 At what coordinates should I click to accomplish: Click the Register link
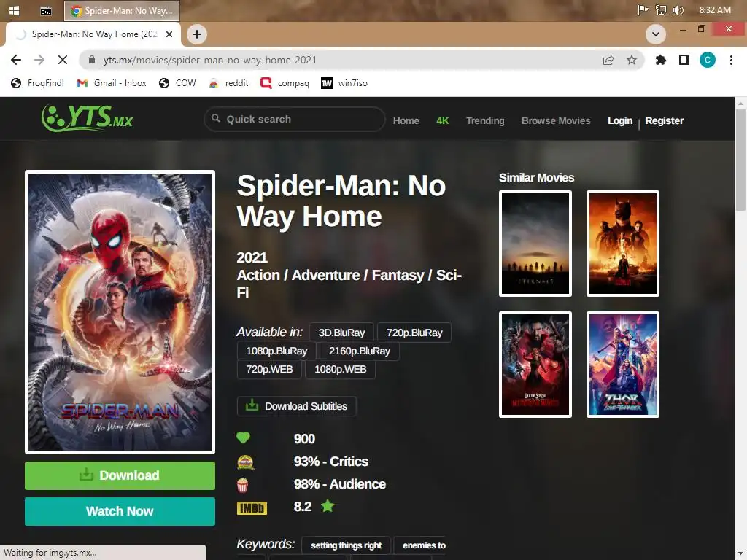point(664,120)
